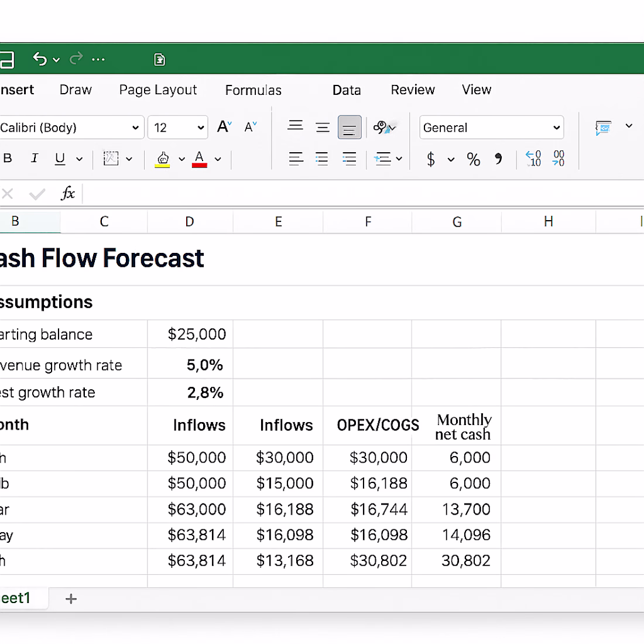This screenshot has height=644, width=644.
Task: Select the 2,8% cost growth cell
Action: point(190,393)
